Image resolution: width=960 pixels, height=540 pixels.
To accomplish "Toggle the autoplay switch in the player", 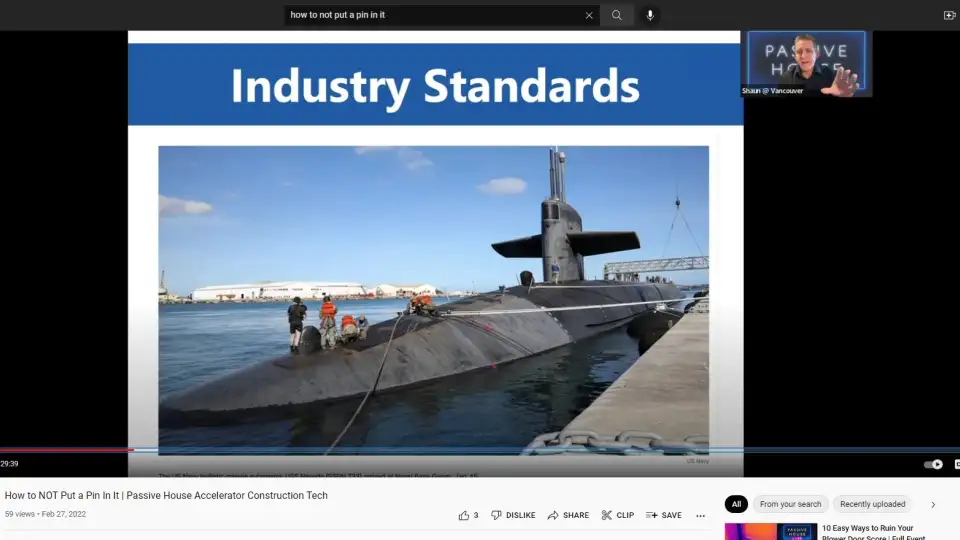I will (933, 464).
